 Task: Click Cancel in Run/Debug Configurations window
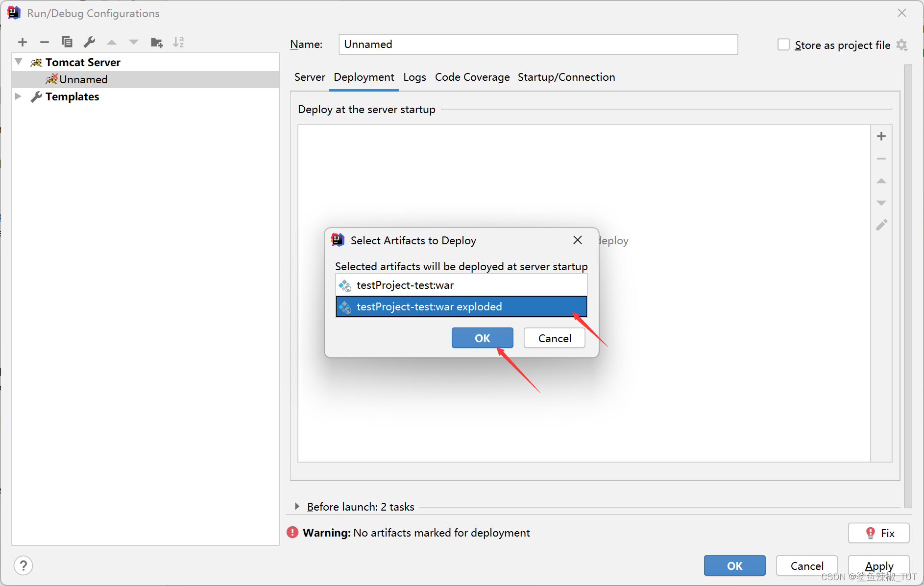point(807,566)
